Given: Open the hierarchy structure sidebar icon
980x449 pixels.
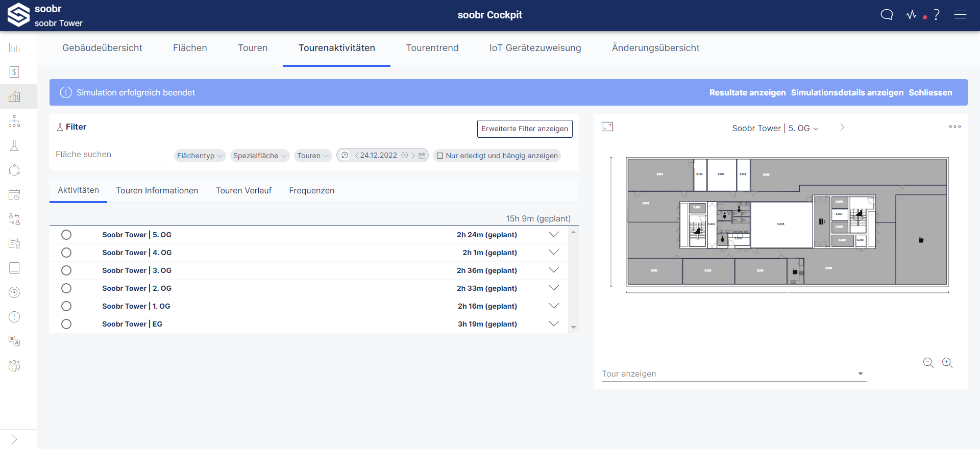Looking at the screenshot, I should [14, 121].
